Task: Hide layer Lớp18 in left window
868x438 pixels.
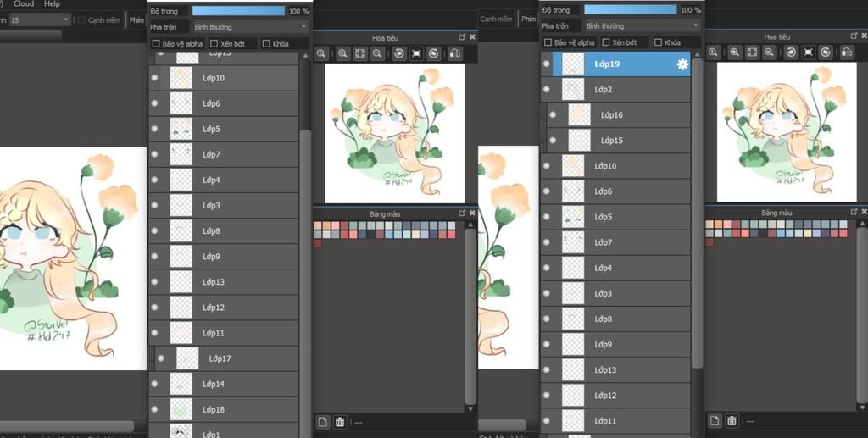Action: [154, 409]
